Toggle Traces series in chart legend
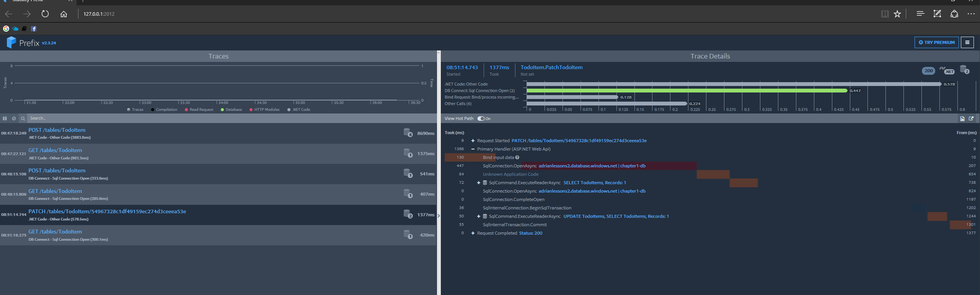Viewport: 980px width, 295px height. 135,110
